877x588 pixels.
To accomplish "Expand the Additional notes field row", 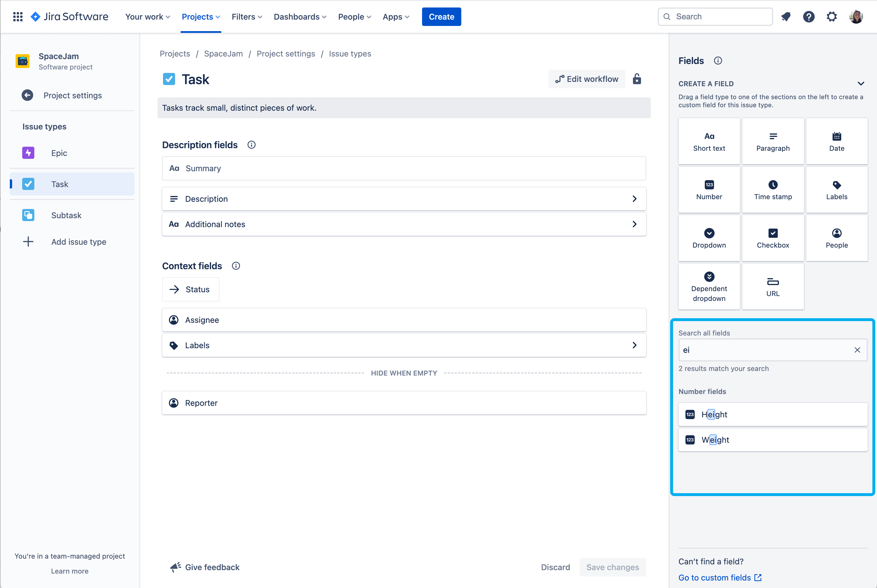I will 404,224.
